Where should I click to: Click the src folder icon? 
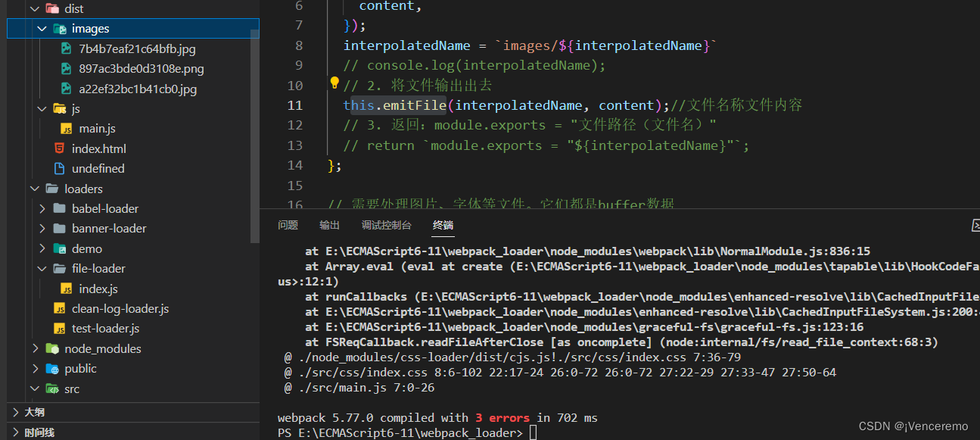point(52,388)
